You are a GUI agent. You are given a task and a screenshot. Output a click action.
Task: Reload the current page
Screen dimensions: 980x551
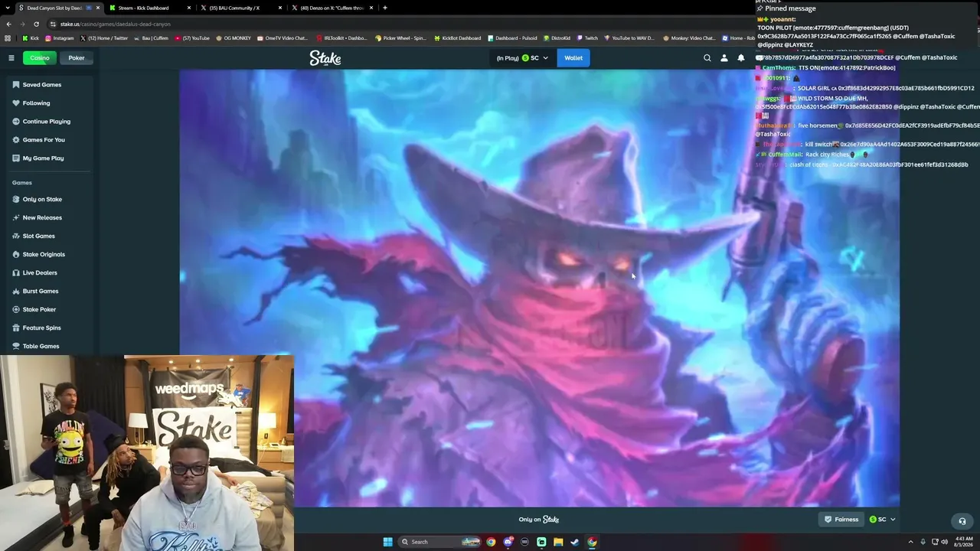coord(36,24)
